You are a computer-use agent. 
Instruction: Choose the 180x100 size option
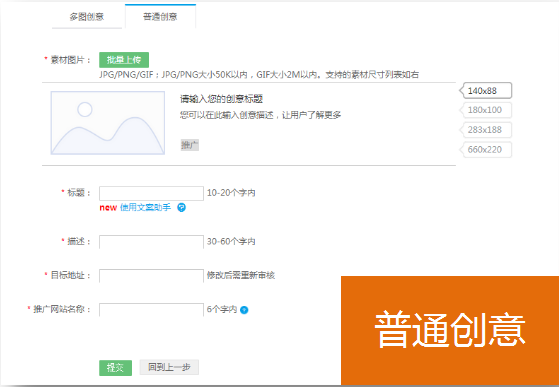(x=486, y=110)
